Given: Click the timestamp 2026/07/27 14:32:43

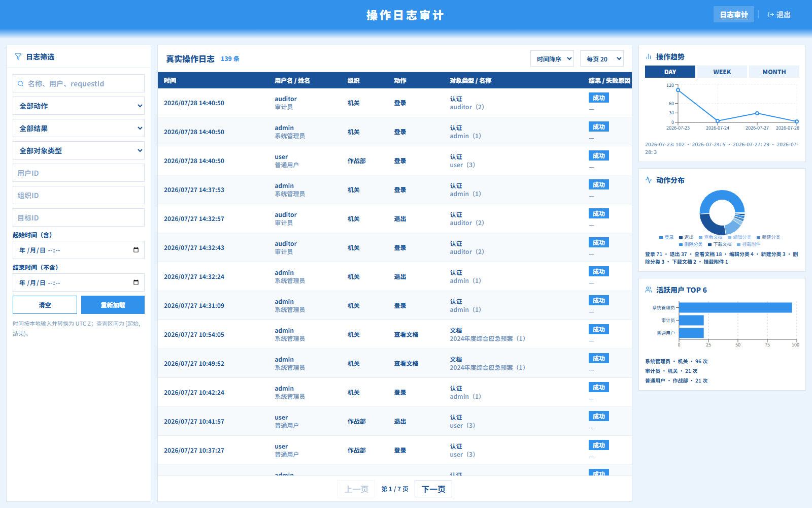Looking at the screenshot, I should pos(194,247).
